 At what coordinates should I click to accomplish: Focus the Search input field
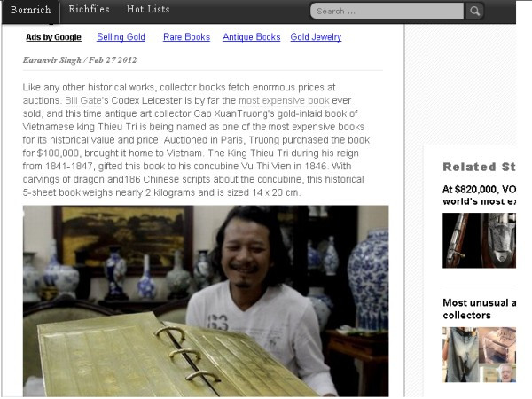click(387, 12)
